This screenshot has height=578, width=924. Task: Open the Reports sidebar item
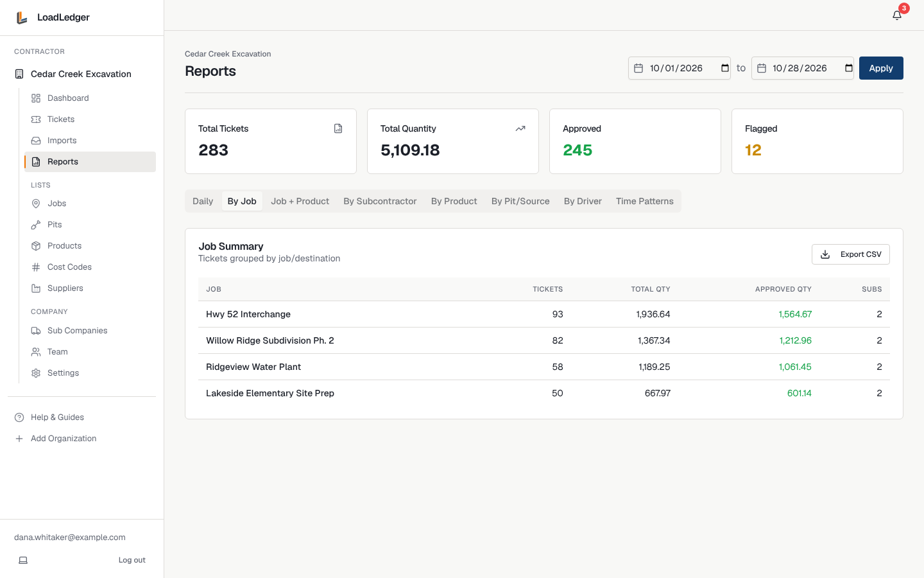(90, 162)
